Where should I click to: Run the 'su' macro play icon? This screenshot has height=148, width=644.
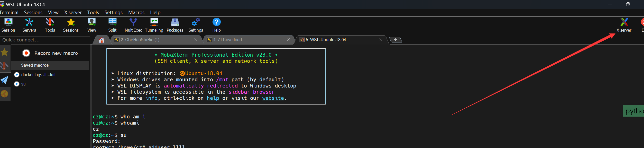17,84
